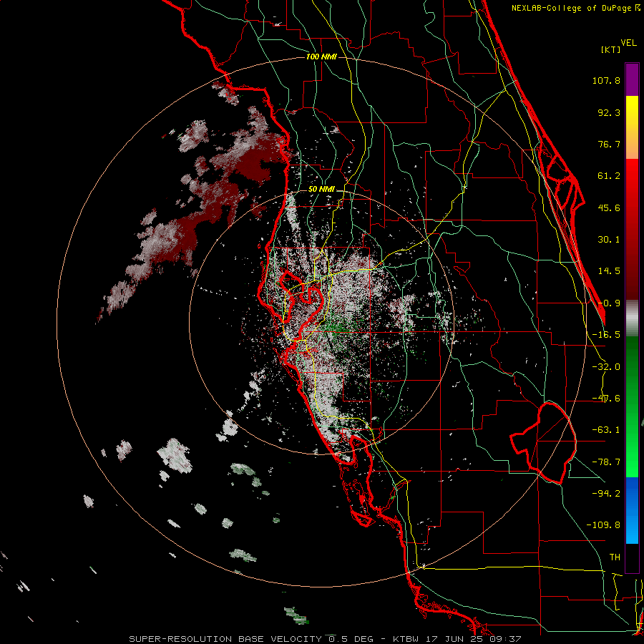This screenshot has width=644, height=644.
Task: Select the -47.6 scale value
Action: click(606, 399)
